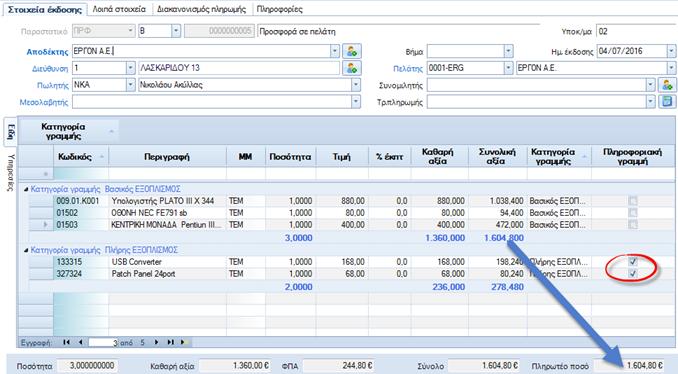Sort by Κωδικός column header
This screenshot has width=678, height=374.
pos(81,157)
